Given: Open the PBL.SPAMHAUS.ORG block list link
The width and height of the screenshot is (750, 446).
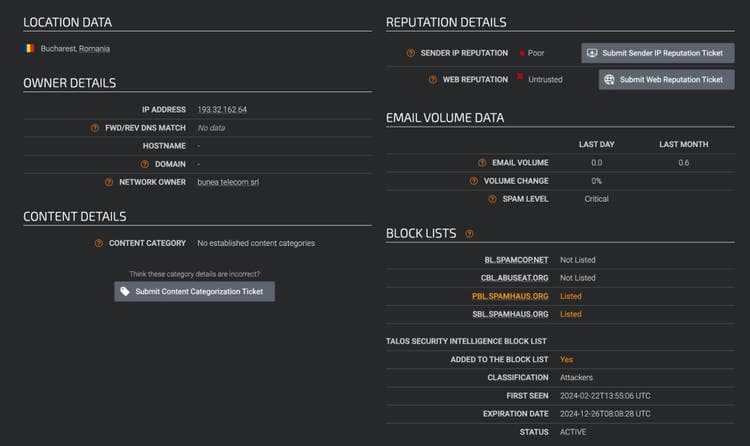Looking at the screenshot, I should 510,296.
